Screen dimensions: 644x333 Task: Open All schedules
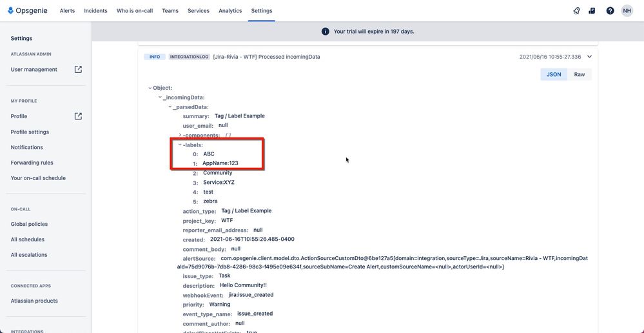[28, 239]
